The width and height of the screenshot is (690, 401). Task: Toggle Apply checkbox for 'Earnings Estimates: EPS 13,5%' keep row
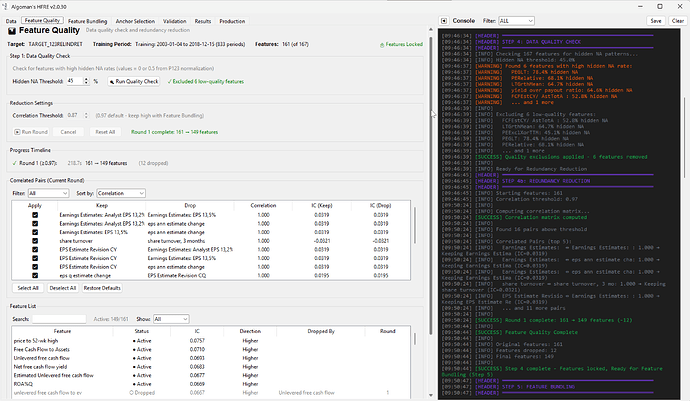point(35,232)
